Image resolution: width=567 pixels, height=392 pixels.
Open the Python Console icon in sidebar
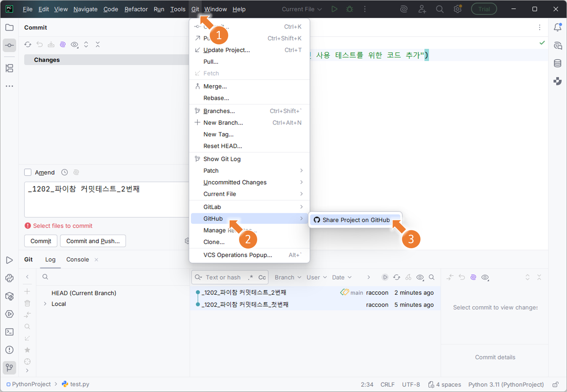9,278
